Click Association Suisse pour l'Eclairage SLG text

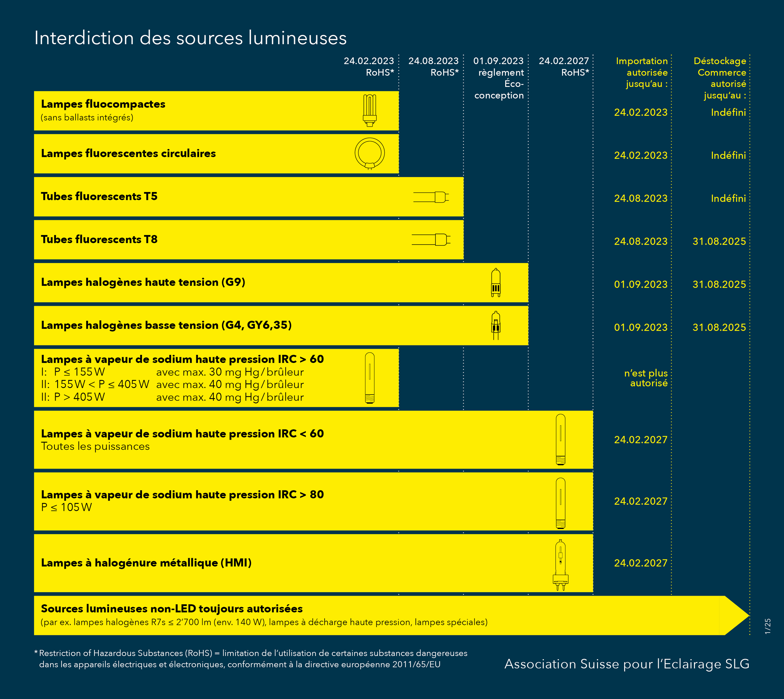click(x=627, y=664)
